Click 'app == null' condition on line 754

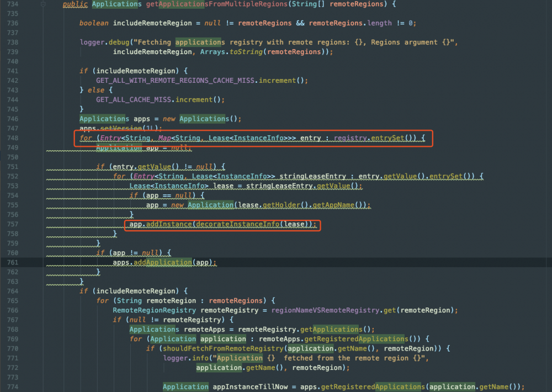pyautogui.click(x=168, y=195)
